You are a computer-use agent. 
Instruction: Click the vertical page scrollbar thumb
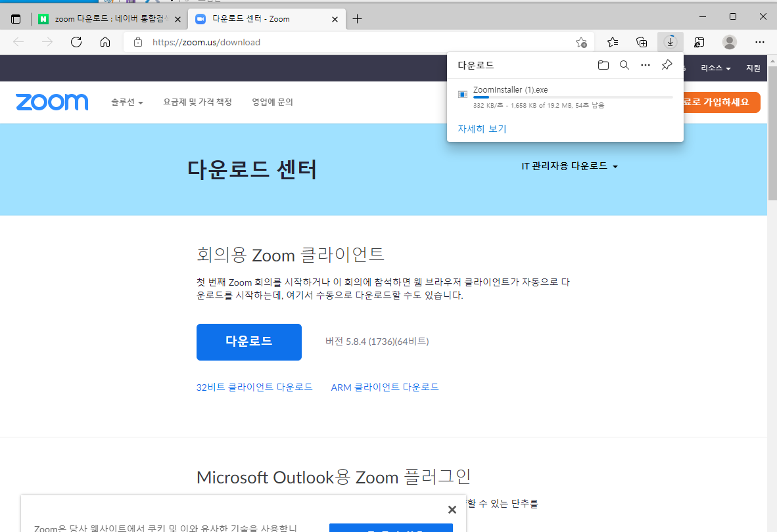tap(772, 133)
